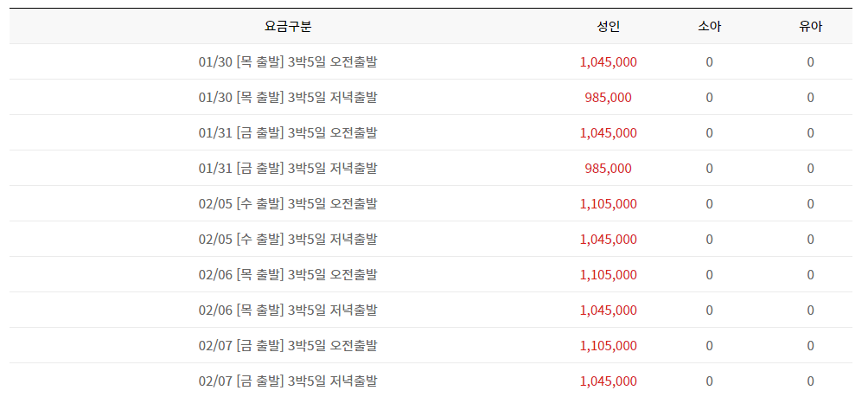The width and height of the screenshot is (868, 397).
Task: Click the 성인 column header
Action: (609, 27)
